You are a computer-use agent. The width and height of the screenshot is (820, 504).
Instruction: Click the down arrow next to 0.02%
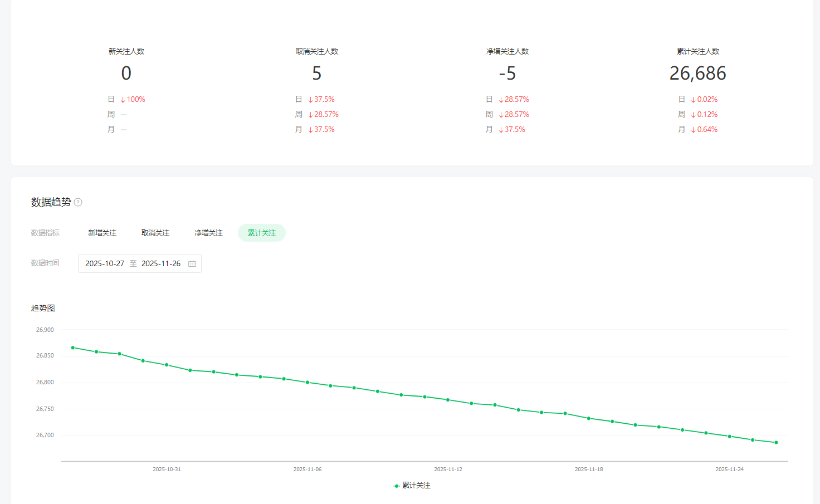(693, 100)
